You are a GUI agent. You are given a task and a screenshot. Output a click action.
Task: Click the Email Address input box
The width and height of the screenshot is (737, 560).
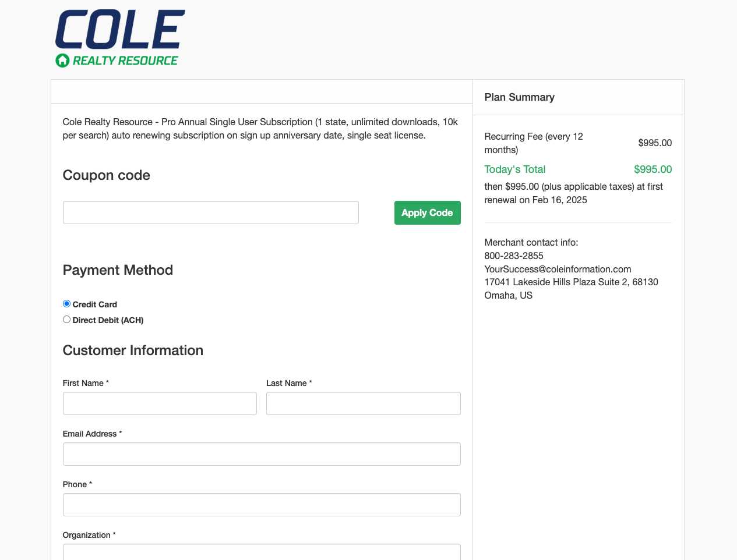pyautogui.click(x=262, y=454)
